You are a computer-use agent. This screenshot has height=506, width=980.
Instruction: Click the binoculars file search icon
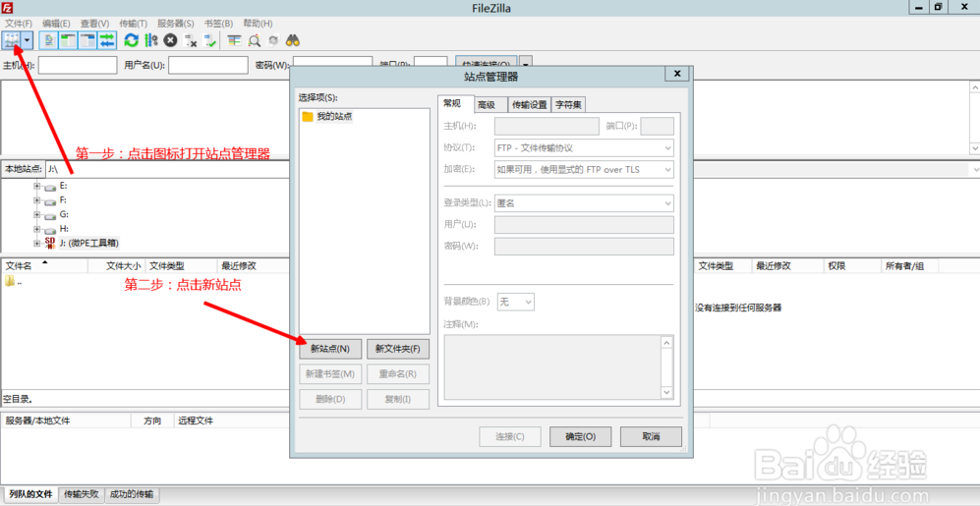click(x=293, y=40)
